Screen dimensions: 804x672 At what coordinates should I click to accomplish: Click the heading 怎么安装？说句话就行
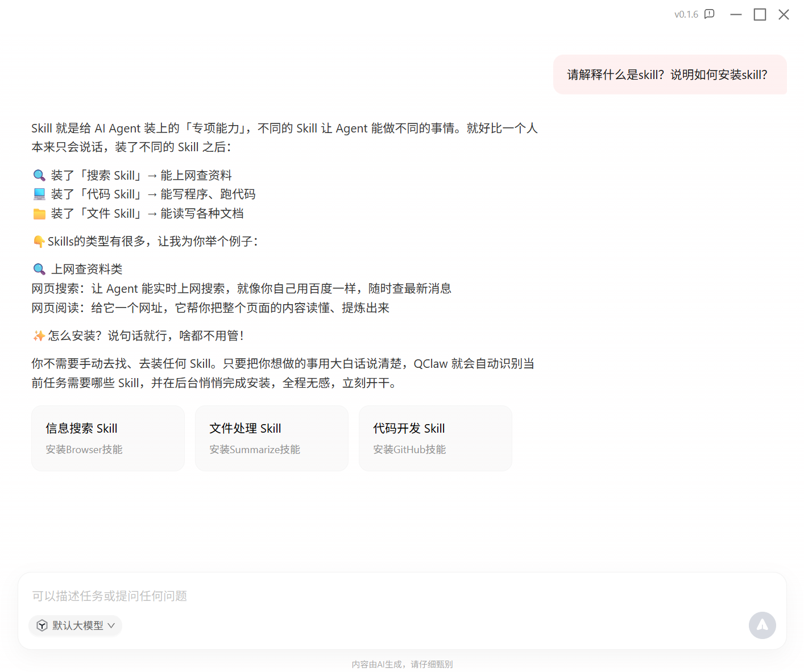[x=146, y=336]
